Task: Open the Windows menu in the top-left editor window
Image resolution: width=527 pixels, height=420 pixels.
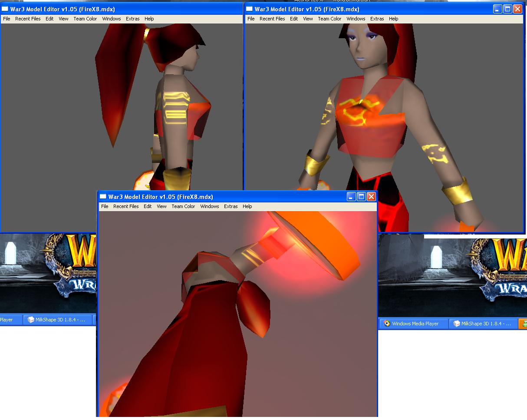Action: click(112, 19)
